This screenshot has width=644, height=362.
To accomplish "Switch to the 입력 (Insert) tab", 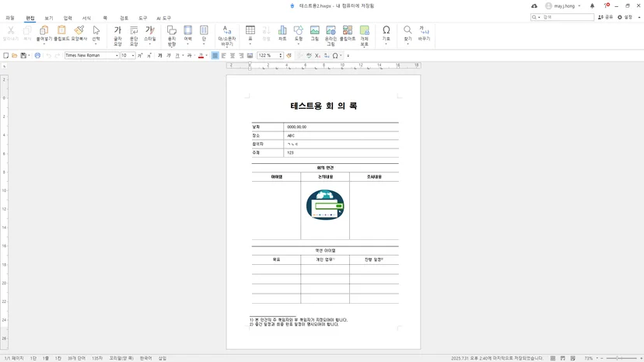I will click(x=68, y=18).
